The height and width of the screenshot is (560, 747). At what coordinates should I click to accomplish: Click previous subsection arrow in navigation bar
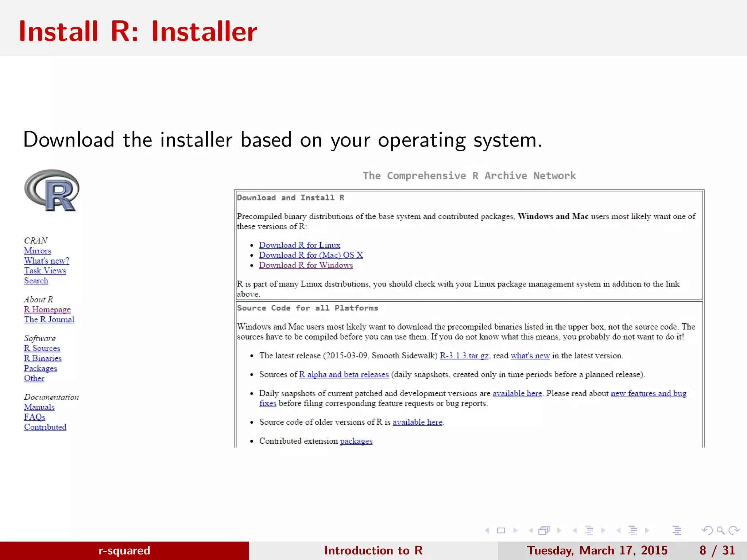tap(574, 530)
